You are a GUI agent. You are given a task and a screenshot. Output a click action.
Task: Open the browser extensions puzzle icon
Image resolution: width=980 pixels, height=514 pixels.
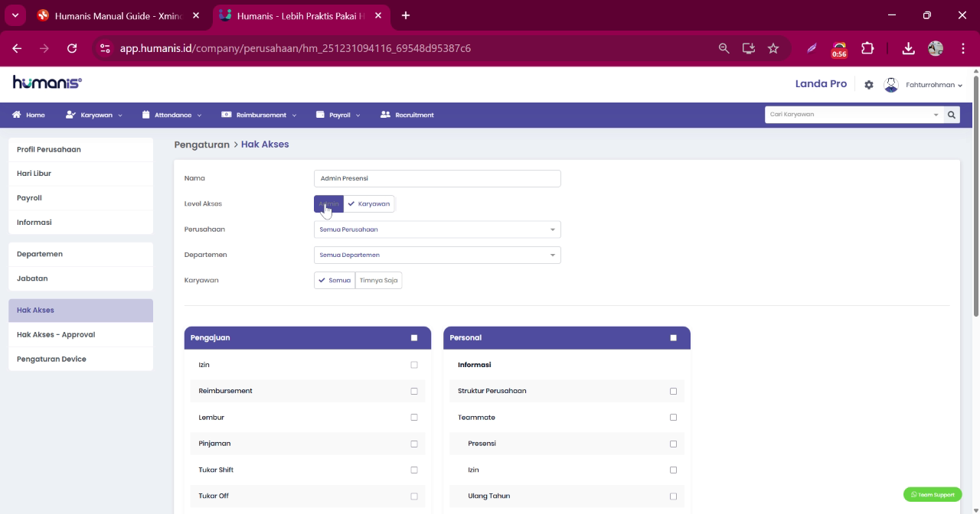[x=867, y=48]
